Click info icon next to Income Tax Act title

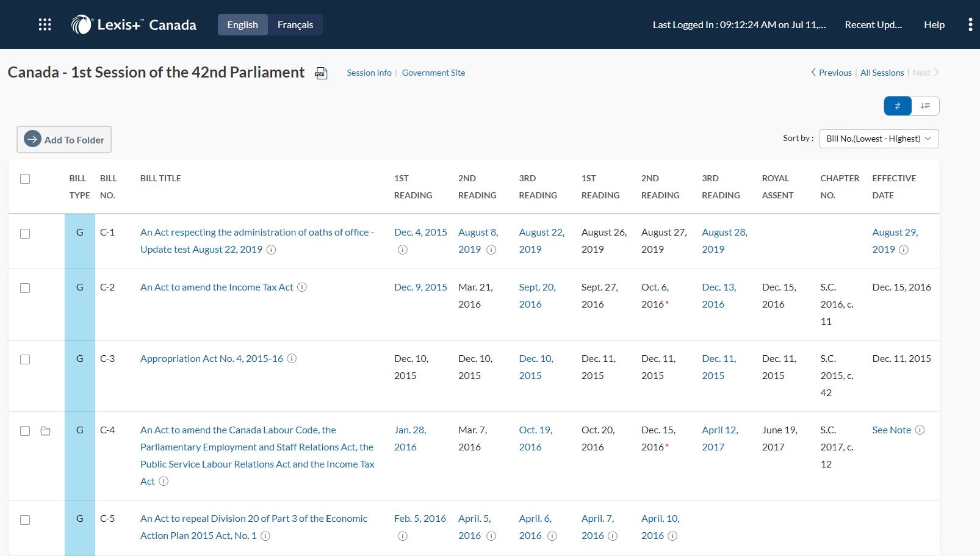[x=302, y=287]
